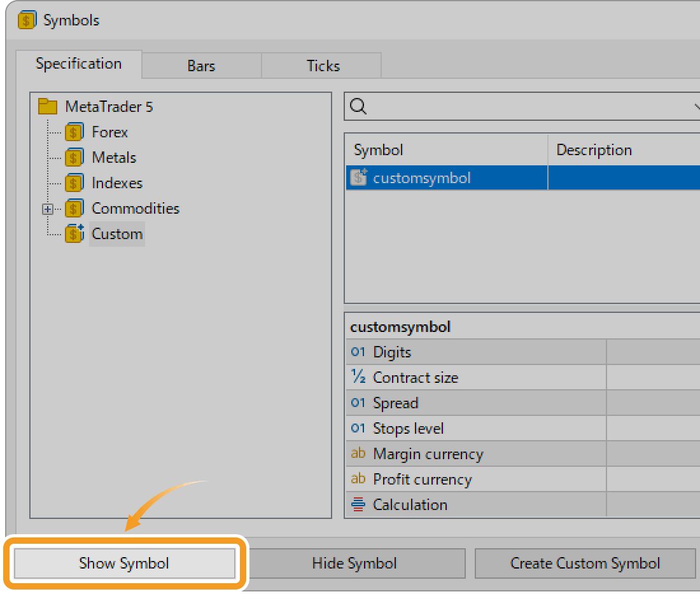
Task: Click the Profit currency property row
Action: pos(522,480)
